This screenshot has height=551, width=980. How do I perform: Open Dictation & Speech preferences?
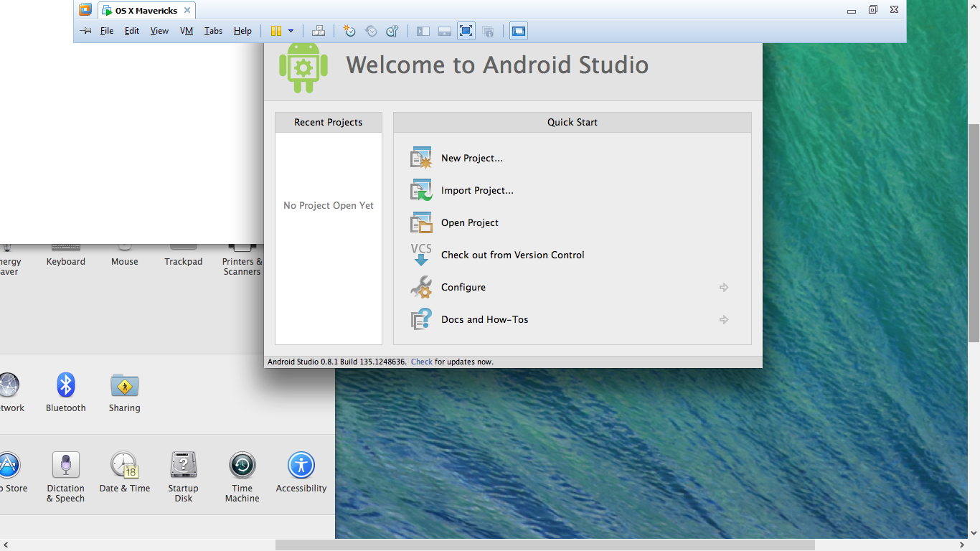pos(66,477)
